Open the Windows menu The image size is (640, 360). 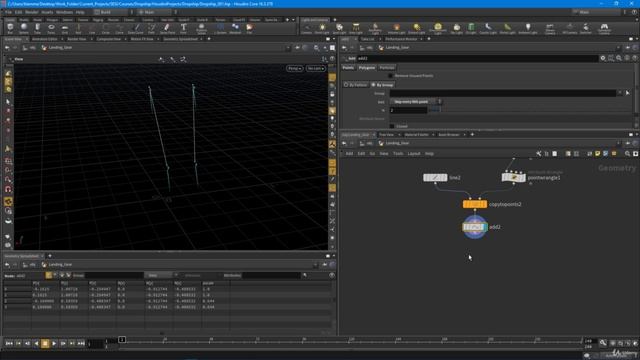point(64,12)
